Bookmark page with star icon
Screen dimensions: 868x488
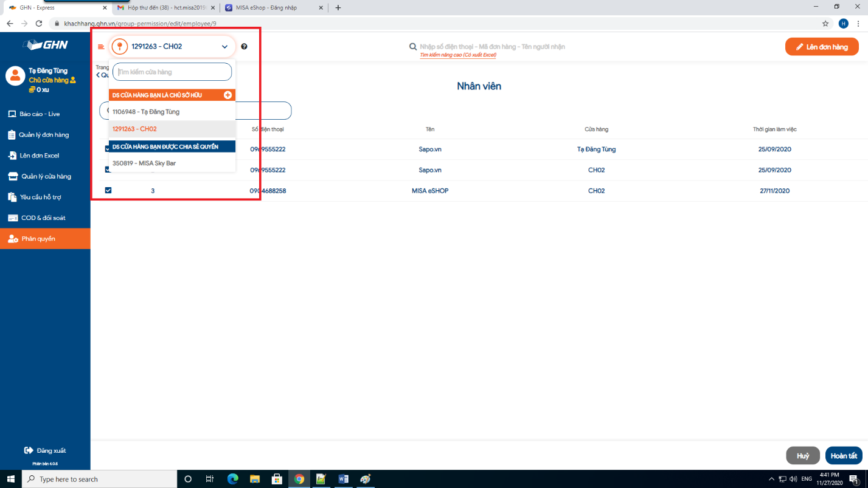click(x=825, y=23)
